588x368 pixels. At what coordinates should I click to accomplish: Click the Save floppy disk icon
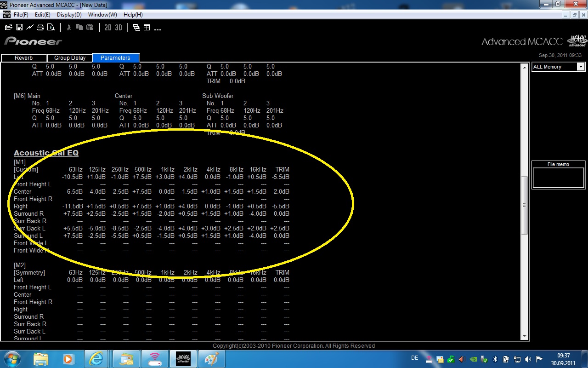point(19,28)
